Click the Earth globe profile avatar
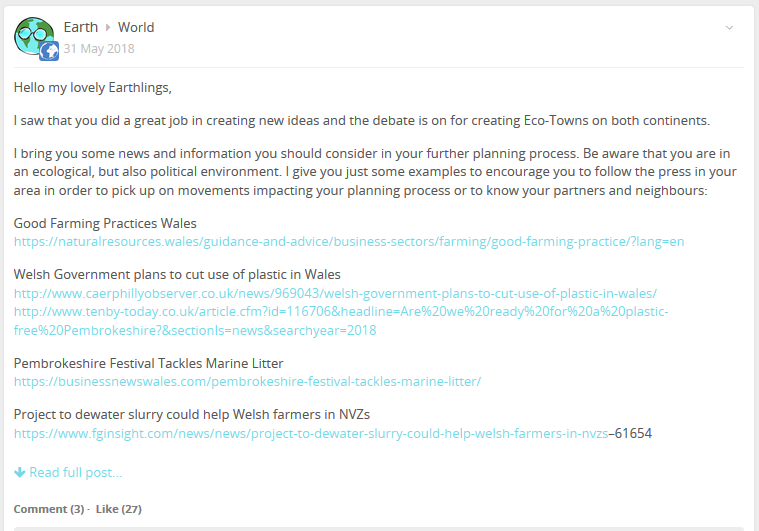This screenshot has width=759, height=531. [34, 36]
